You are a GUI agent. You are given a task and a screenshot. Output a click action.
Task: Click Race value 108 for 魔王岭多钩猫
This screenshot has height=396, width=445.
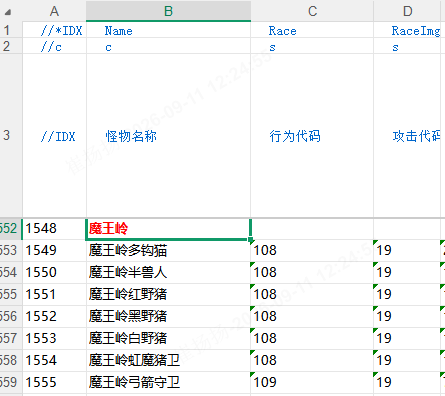312,250
